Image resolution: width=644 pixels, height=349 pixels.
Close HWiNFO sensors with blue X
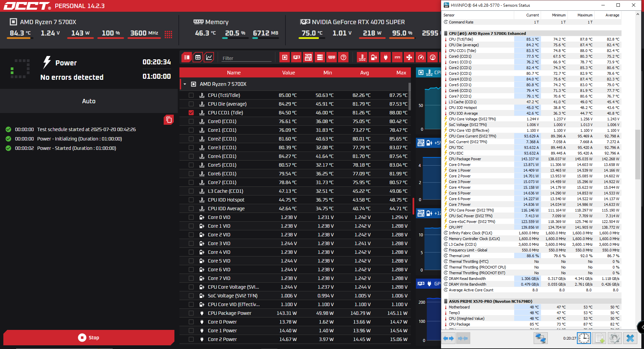[630, 338]
